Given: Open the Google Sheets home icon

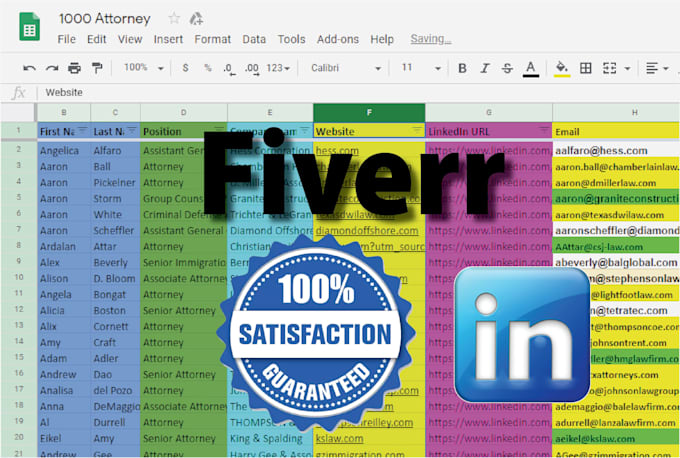Looking at the screenshot, I should click(29, 27).
